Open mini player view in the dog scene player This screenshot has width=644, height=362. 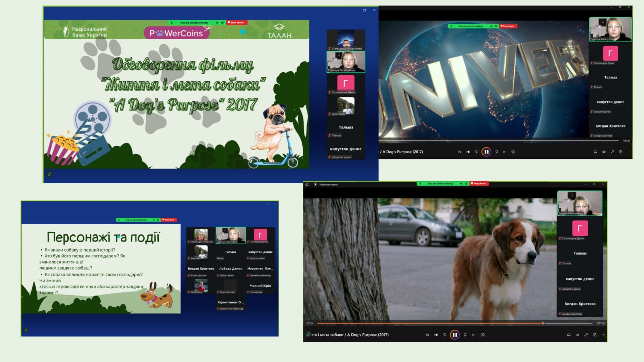(594, 335)
